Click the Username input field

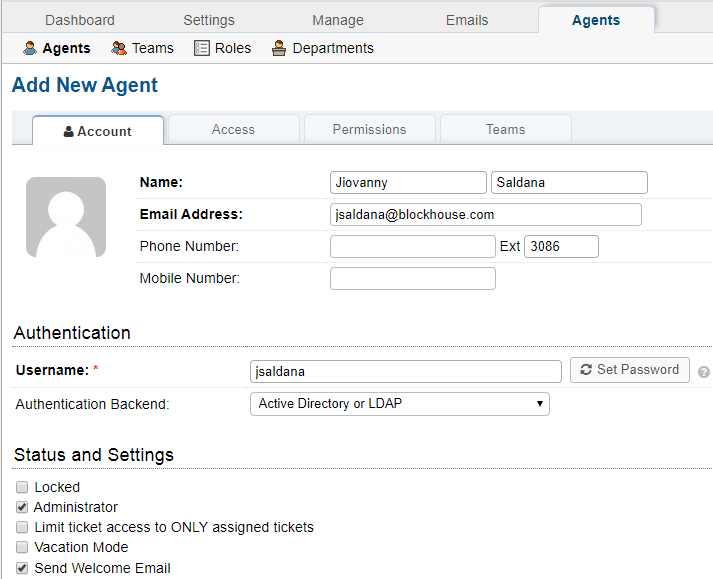[x=405, y=371]
